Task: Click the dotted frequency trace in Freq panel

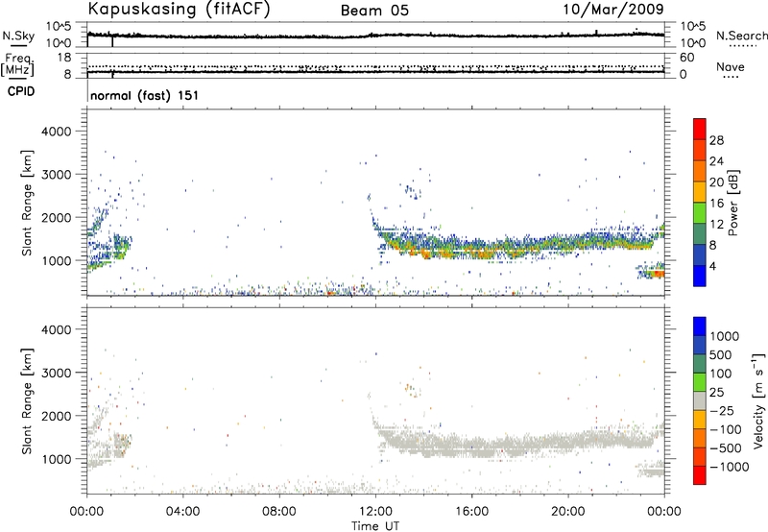Action: click(375, 66)
